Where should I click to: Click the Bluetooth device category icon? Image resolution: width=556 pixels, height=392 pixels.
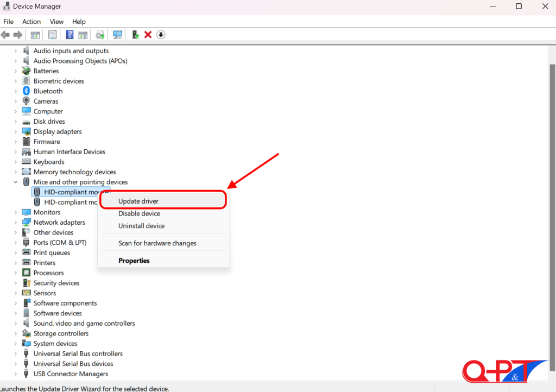click(x=26, y=91)
